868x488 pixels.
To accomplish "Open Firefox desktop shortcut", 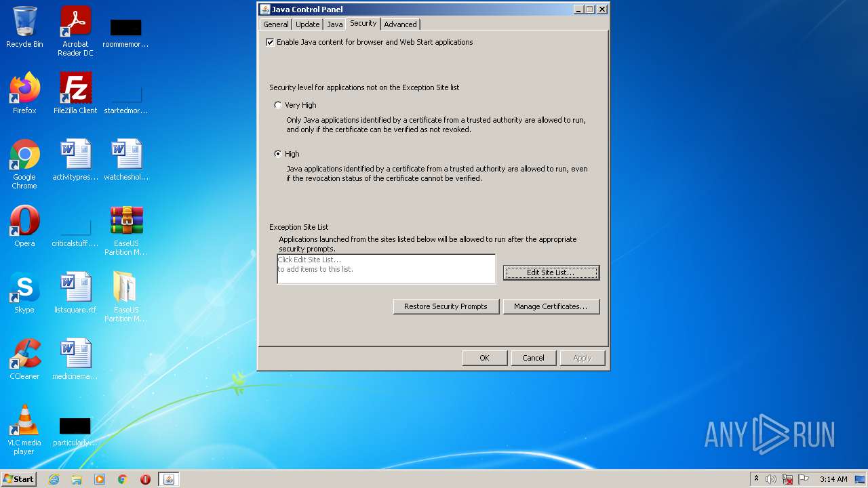I will pyautogui.click(x=24, y=94).
